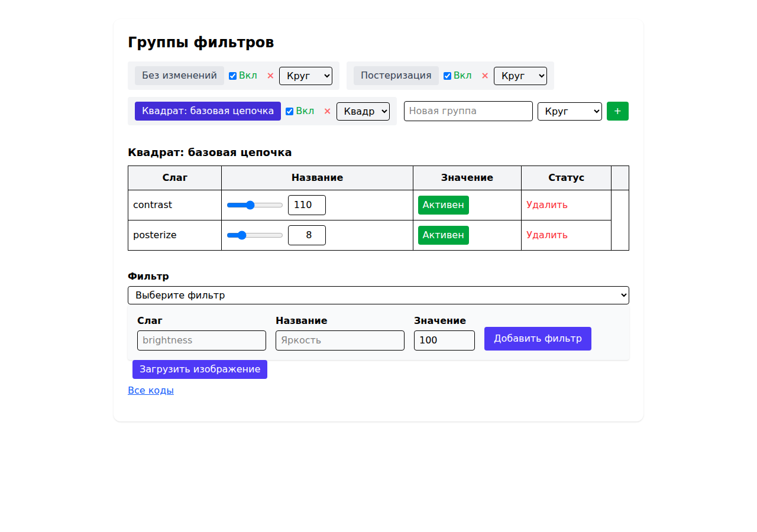Open shape dropdown for «Квадрат: базовая цепочка»
This screenshot has width=757, height=532.
pos(363,111)
